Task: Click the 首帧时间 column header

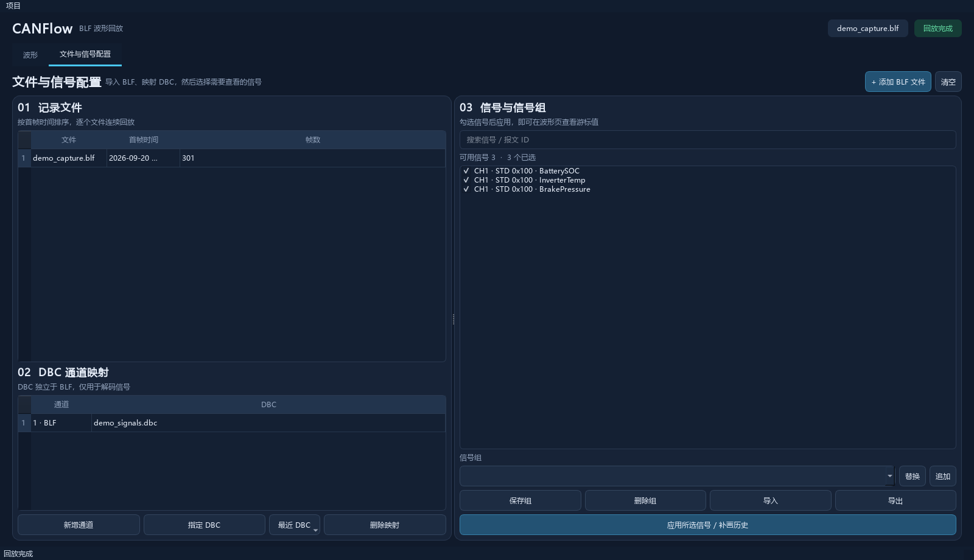Action: pyautogui.click(x=143, y=140)
